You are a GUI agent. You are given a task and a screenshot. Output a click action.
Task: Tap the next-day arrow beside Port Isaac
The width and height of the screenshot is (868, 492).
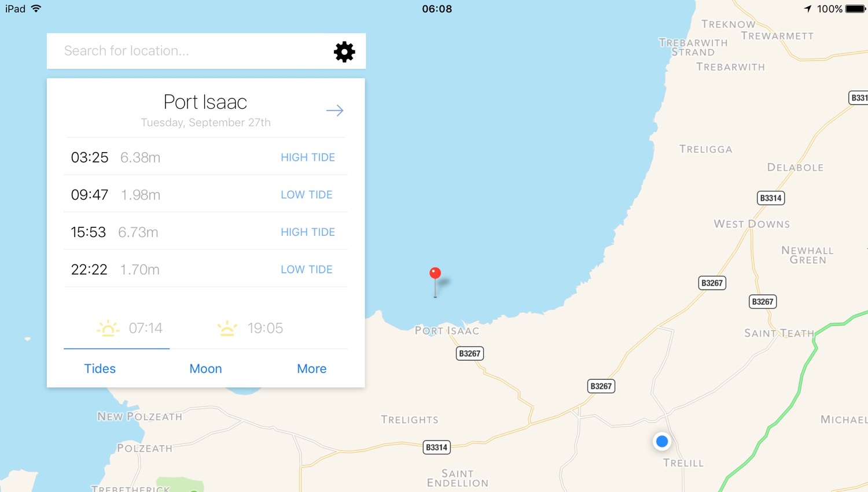click(334, 110)
